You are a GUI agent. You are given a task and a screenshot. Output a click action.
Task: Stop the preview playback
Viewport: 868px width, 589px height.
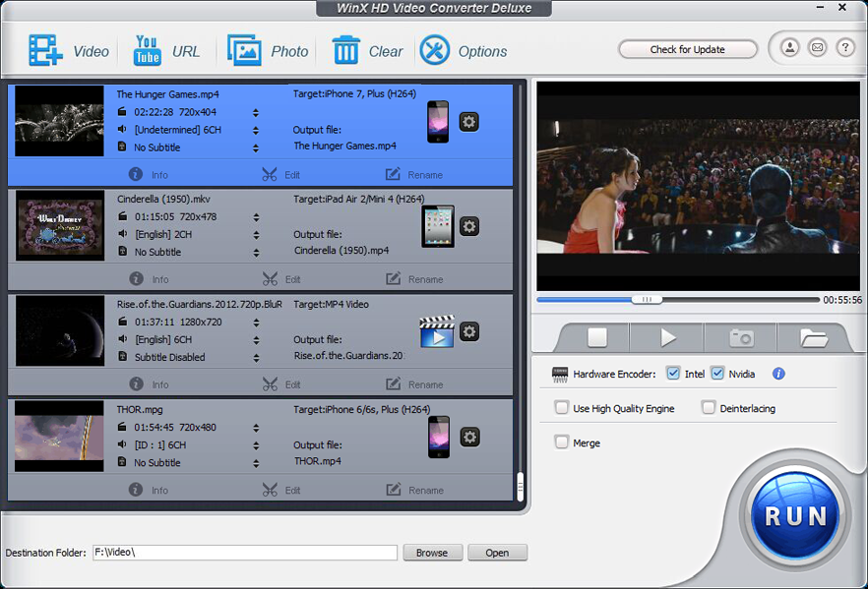pos(597,337)
